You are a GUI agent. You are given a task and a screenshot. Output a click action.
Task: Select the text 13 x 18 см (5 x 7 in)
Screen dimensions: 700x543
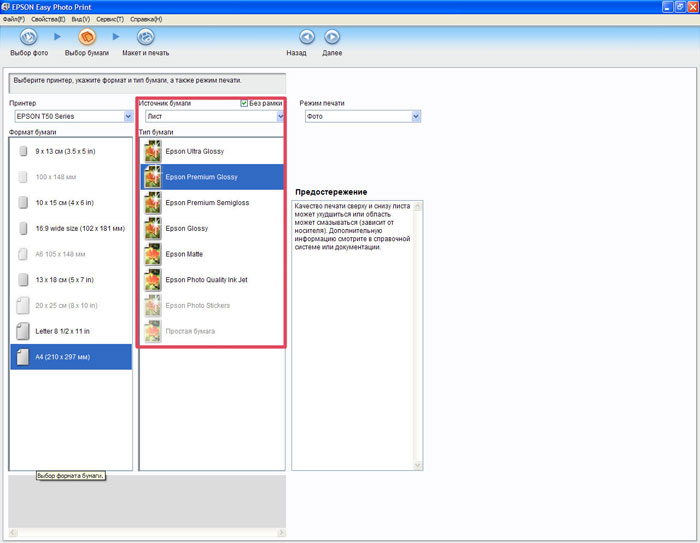pos(65,280)
